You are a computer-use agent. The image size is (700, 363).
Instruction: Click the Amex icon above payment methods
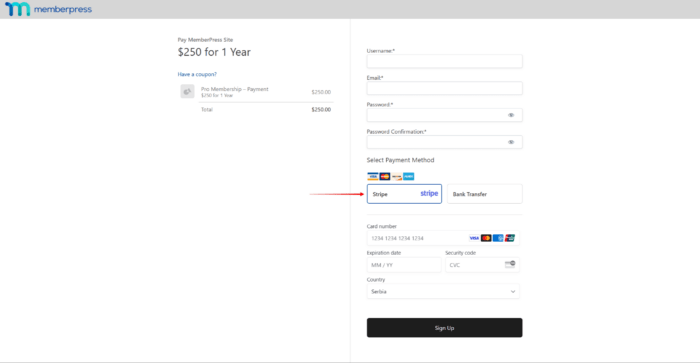pyautogui.click(x=408, y=176)
